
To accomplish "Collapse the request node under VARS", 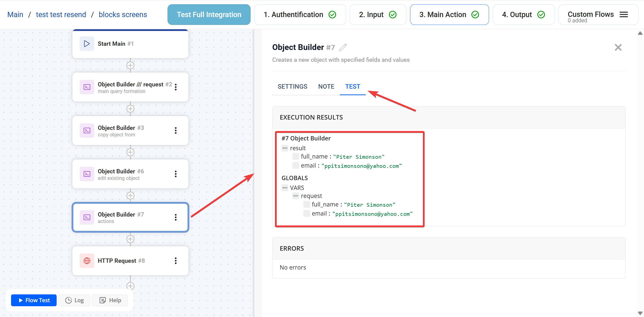I will [x=296, y=196].
